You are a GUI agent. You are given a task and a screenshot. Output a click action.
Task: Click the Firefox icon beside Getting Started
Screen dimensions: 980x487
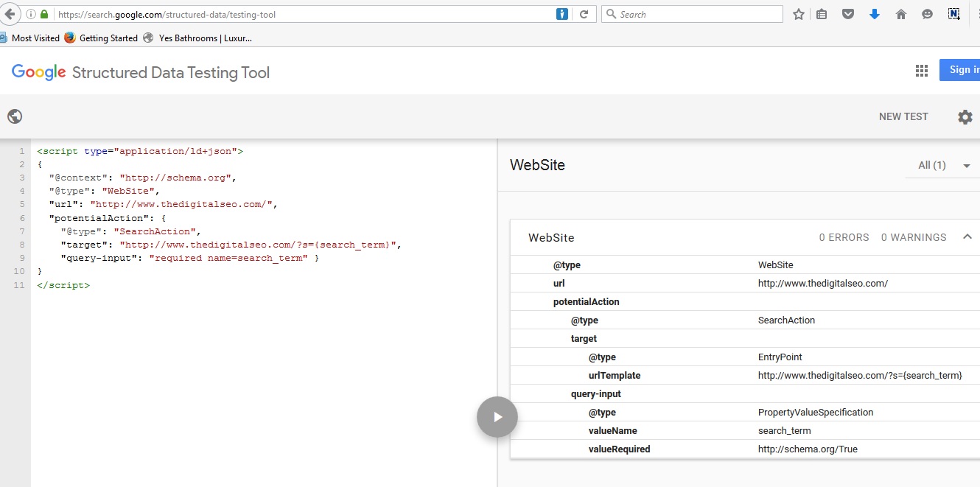point(70,38)
